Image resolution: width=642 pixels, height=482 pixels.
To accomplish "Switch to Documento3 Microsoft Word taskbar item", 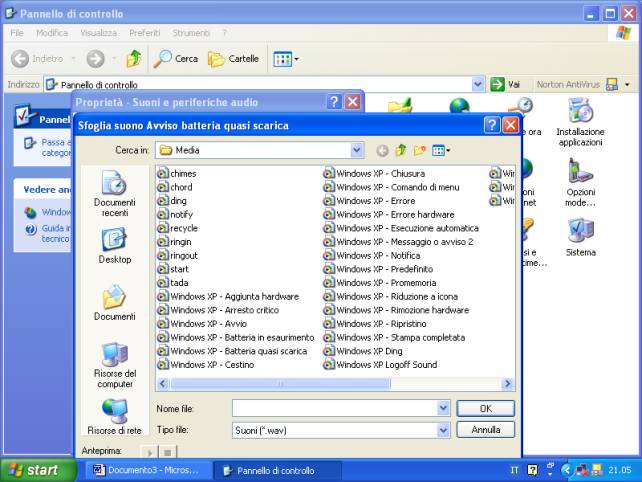I will pos(148,470).
